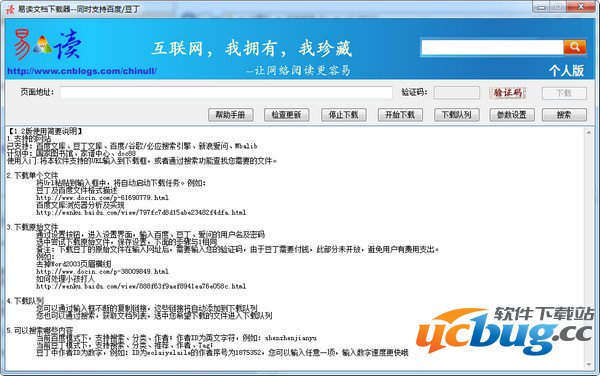
Task: Click the '3. 下载原始文件' heading
Action: pos(33,227)
